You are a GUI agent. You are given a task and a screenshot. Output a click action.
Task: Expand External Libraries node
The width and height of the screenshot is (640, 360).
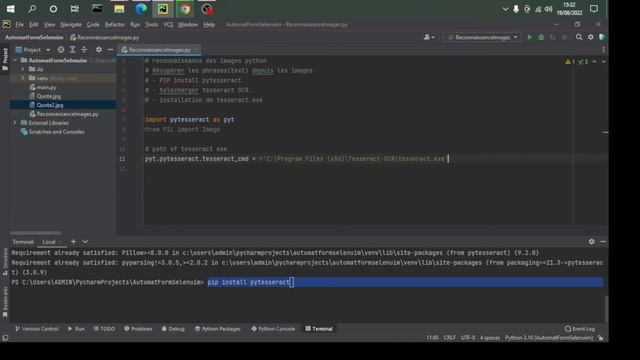(x=16, y=123)
